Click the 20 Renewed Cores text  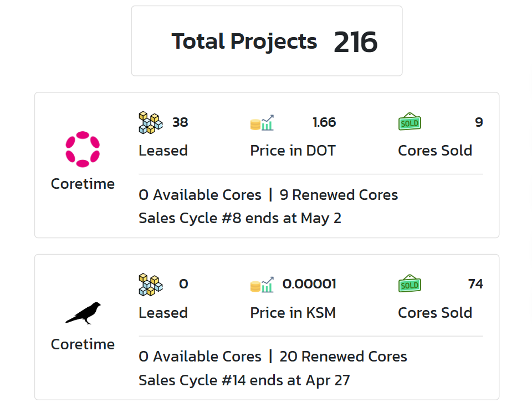(x=343, y=357)
